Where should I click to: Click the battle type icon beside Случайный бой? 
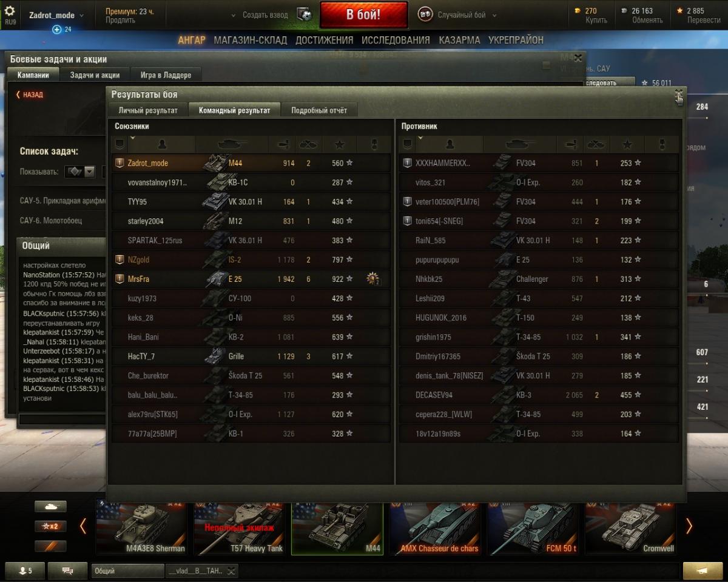tap(425, 15)
